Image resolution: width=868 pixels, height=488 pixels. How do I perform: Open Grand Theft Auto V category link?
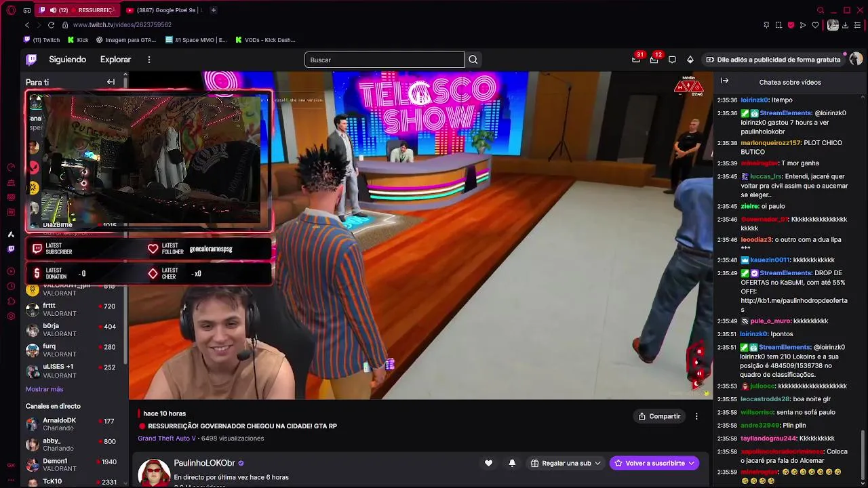point(167,439)
